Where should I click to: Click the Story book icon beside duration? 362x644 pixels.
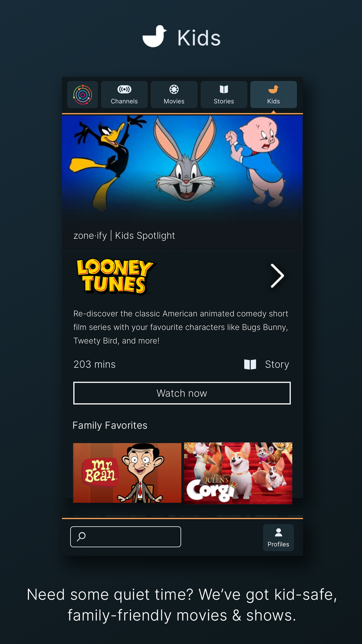pyautogui.click(x=250, y=364)
